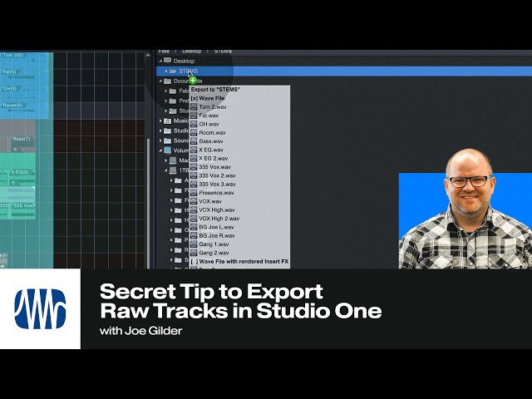The width and height of the screenshot is (532, 399).
Task: Click the open STEMS folder icon
Action: point(173,71)
